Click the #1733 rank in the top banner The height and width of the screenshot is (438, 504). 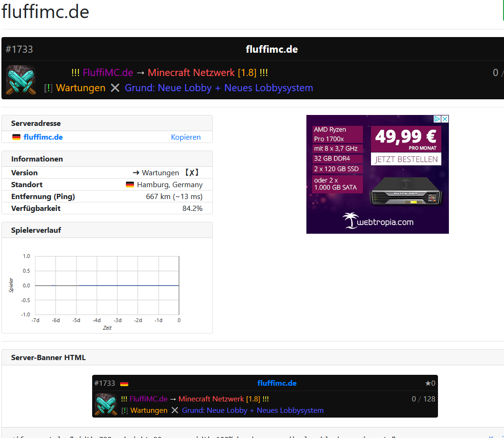click(x=19, y=49)
